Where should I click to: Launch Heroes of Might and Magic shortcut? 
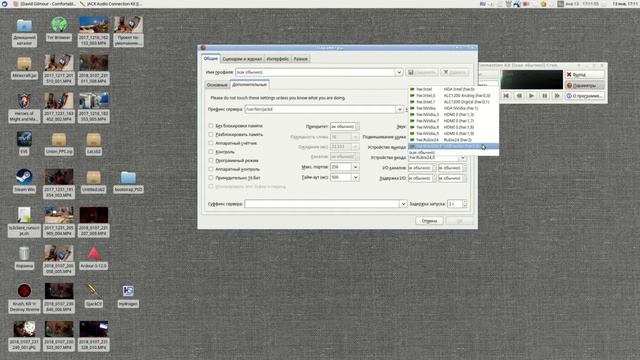point(24,107)
